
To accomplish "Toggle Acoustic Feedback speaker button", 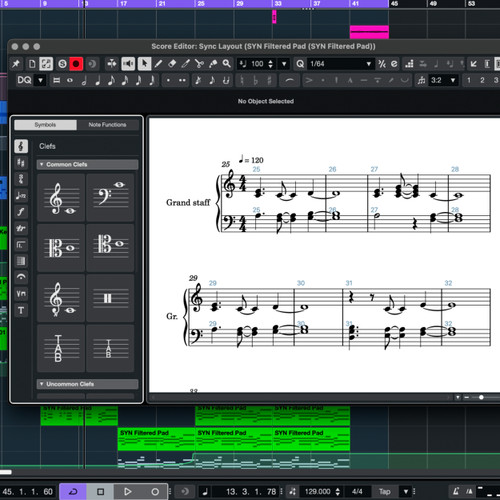I will [x=128, y=64].
